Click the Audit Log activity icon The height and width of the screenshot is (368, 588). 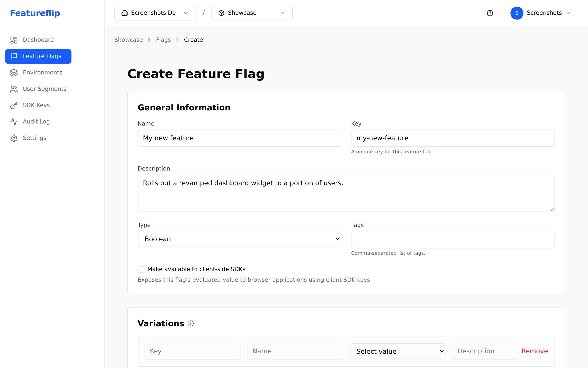coord(14,122)
